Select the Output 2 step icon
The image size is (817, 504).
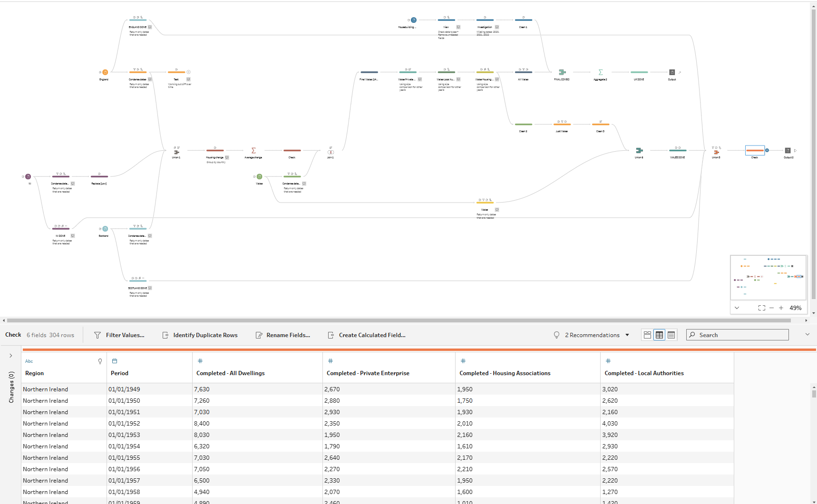[788, 151]
